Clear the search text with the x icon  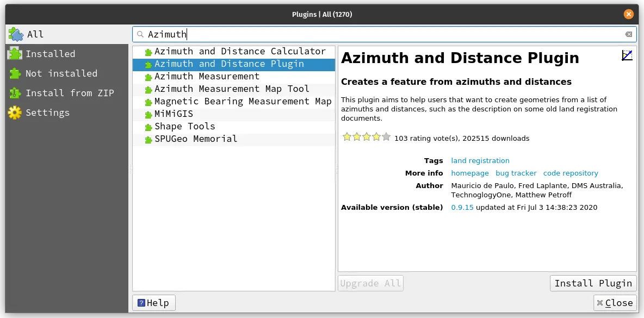click(x=628, y=34)
